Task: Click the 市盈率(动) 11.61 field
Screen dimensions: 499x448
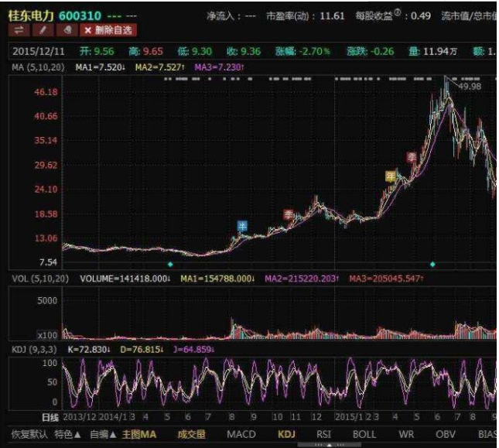Action: [x=305, y=16]
